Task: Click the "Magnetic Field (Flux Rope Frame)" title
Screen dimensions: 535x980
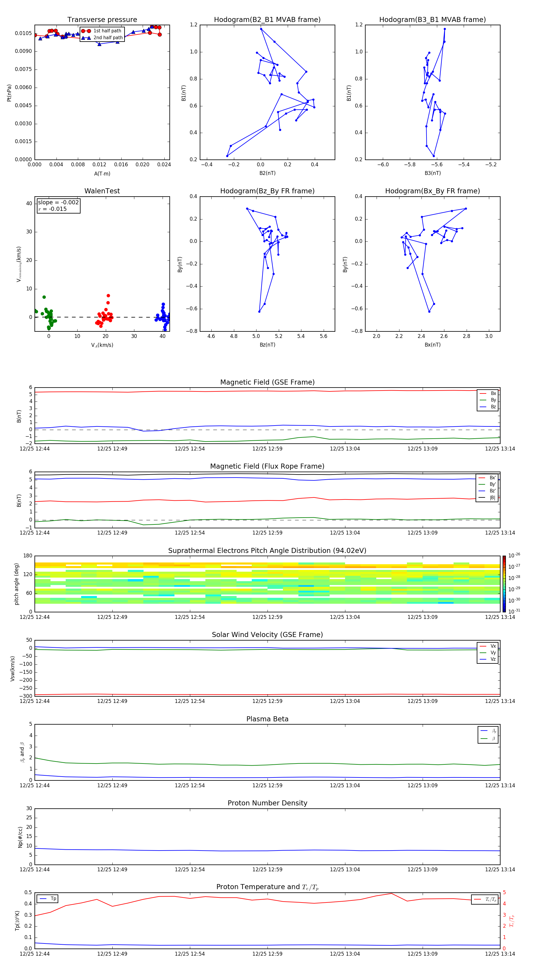Action: pyautogui.click(x=267, y=466)
